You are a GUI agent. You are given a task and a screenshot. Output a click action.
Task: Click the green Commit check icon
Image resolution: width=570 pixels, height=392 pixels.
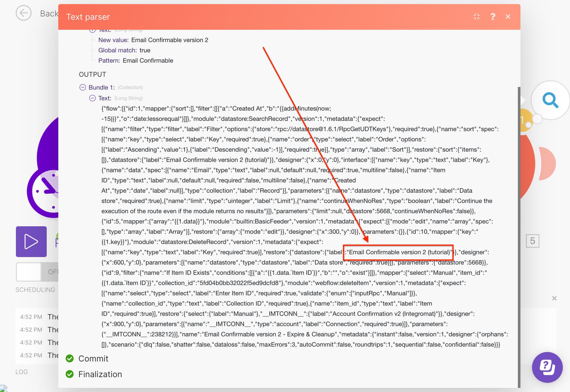(x=70, y=358)
